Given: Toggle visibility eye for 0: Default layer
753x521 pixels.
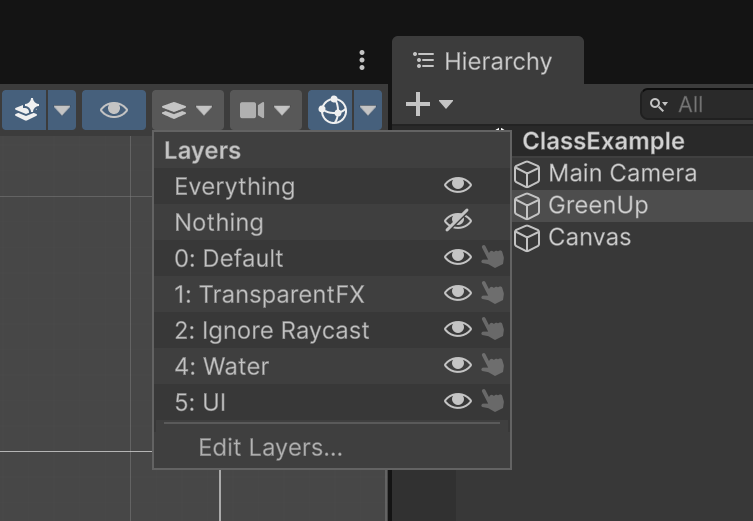Looking at the screenshot, I should coord(458,257).
